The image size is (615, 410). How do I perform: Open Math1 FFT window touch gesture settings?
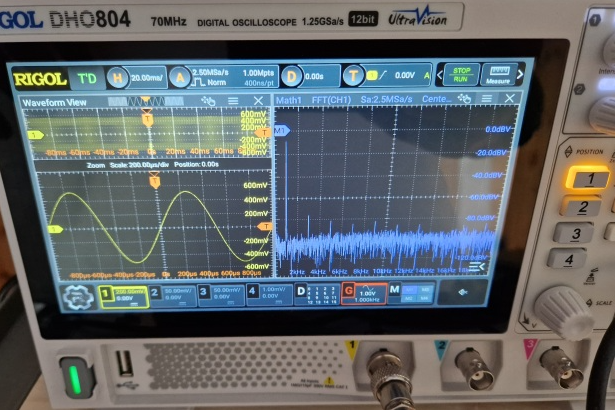pos(464,99)
